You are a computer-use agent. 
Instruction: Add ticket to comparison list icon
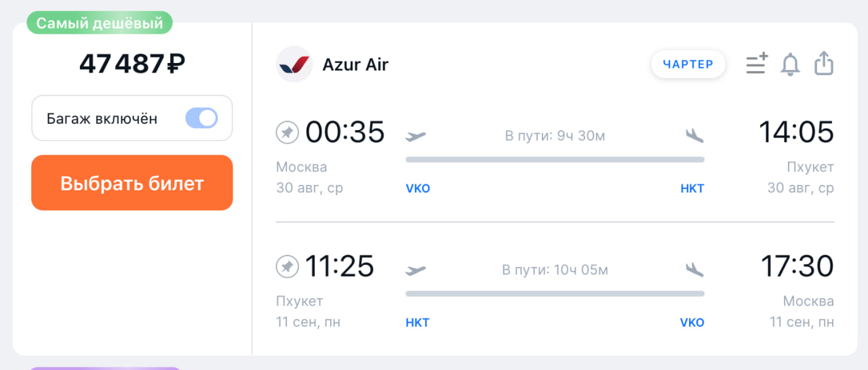(756, 64)
